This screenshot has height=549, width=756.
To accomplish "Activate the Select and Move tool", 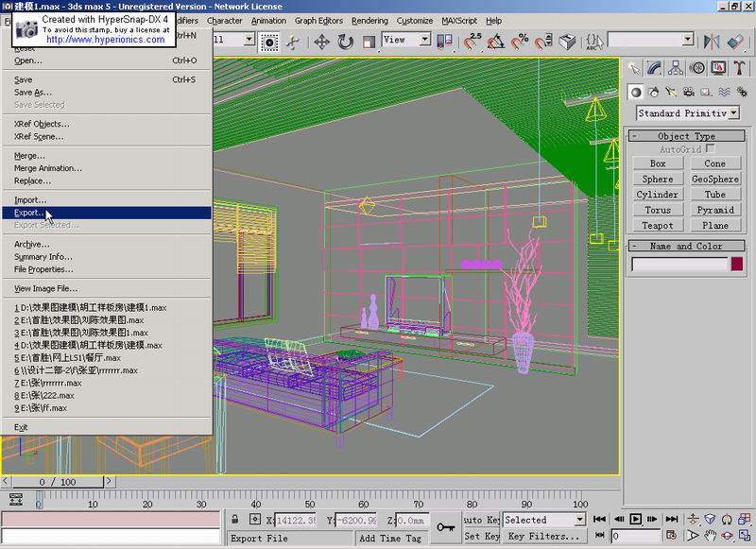I will click(321, 42).
